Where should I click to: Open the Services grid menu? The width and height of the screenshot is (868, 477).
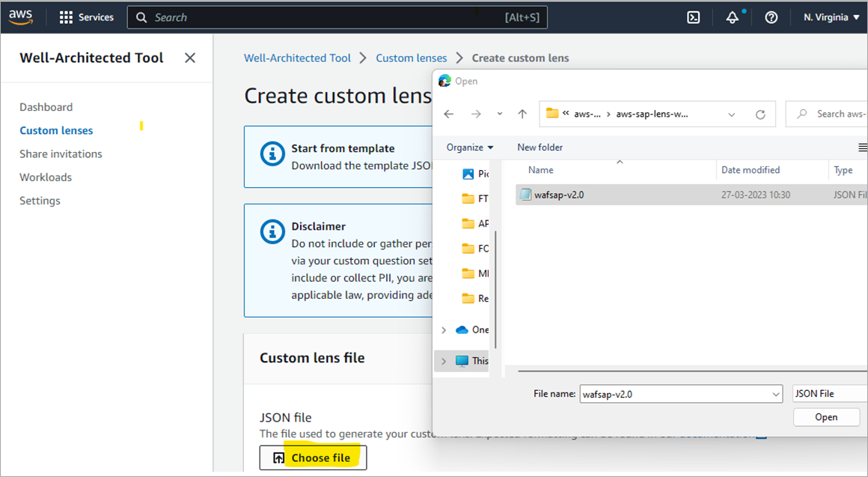pos(86,17)
